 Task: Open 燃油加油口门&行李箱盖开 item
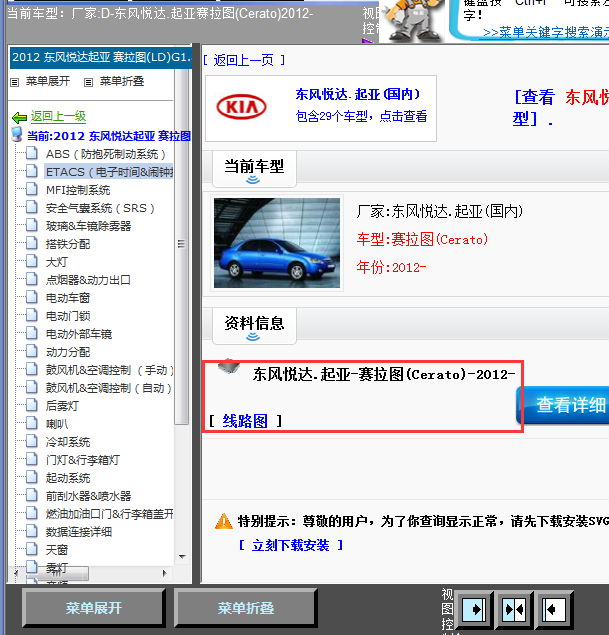[x=109, y=514]
